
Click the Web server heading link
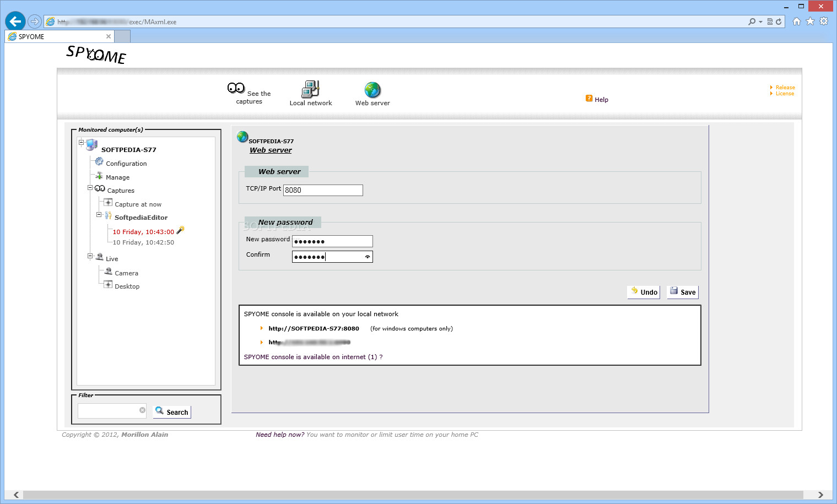point(271,150)
